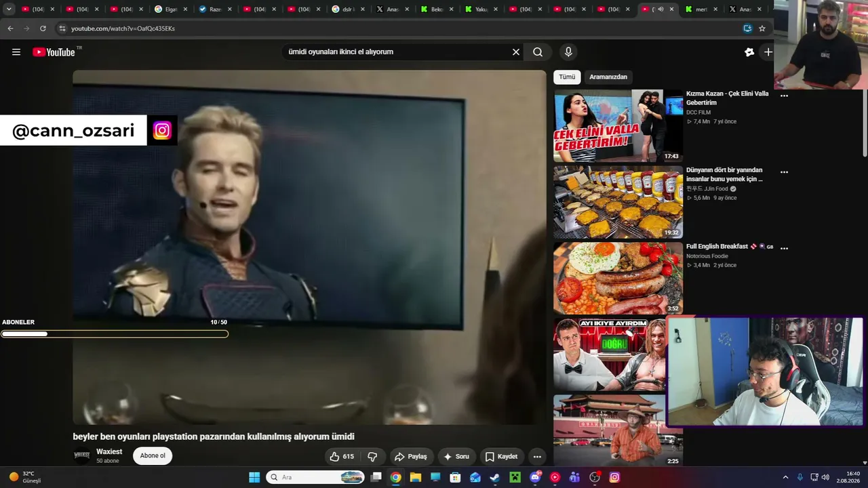Open Full English Breakfast video thumbnail
Viewport: 868px width, 488px height.
(x=618, y=279)
